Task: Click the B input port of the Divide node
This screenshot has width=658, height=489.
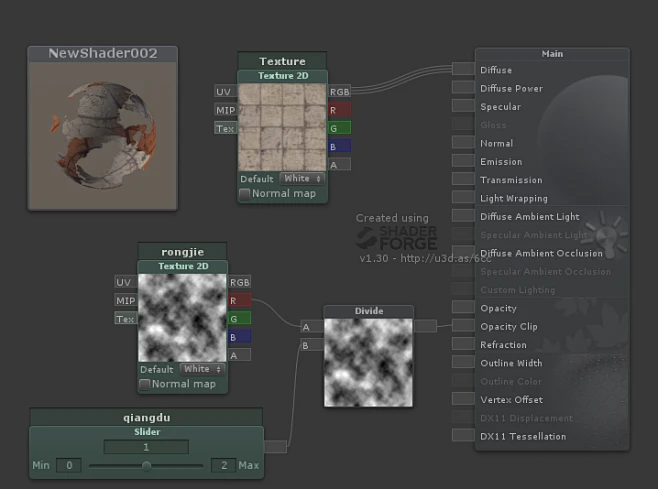Action: point(311,345)
